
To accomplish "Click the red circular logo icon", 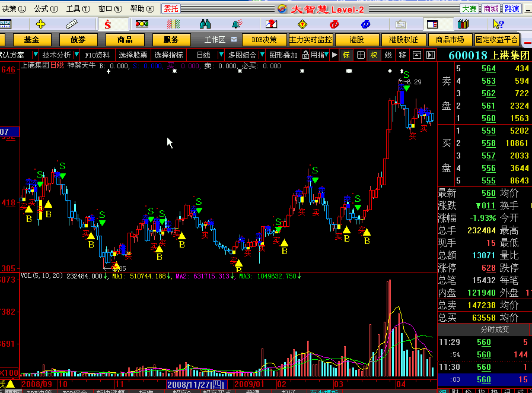I will click(334, 24).
